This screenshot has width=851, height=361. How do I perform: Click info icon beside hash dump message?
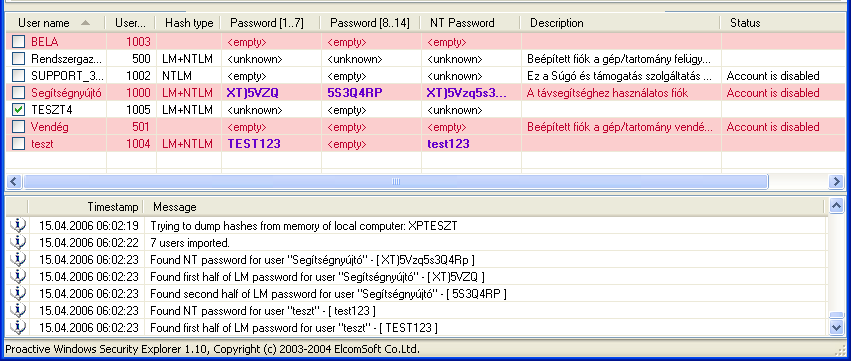(x=18, y=226)
